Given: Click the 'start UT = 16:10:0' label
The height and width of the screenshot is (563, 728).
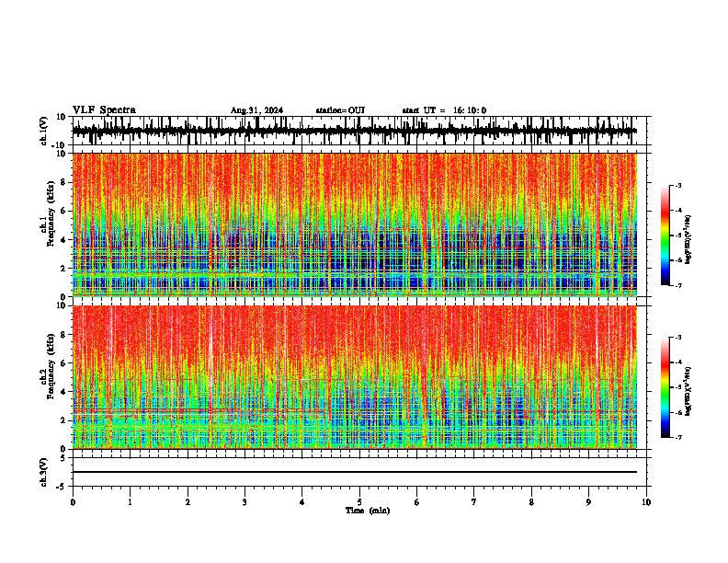Looking at the screenshot, I should pyautogui.click(x=444, y=110).
